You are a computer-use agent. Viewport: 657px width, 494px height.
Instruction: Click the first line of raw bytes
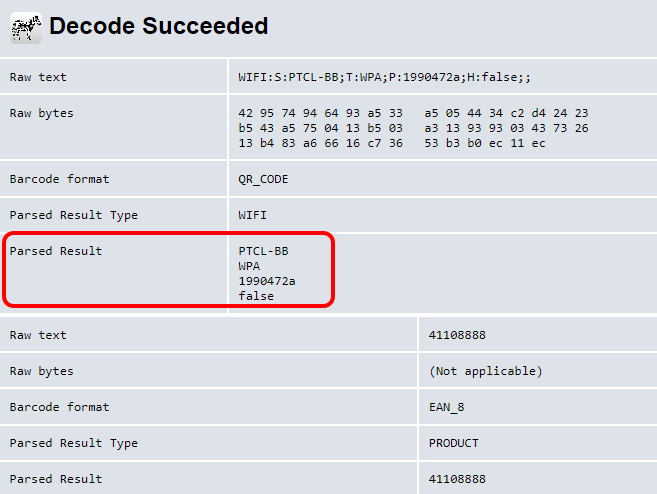(413, 113)
